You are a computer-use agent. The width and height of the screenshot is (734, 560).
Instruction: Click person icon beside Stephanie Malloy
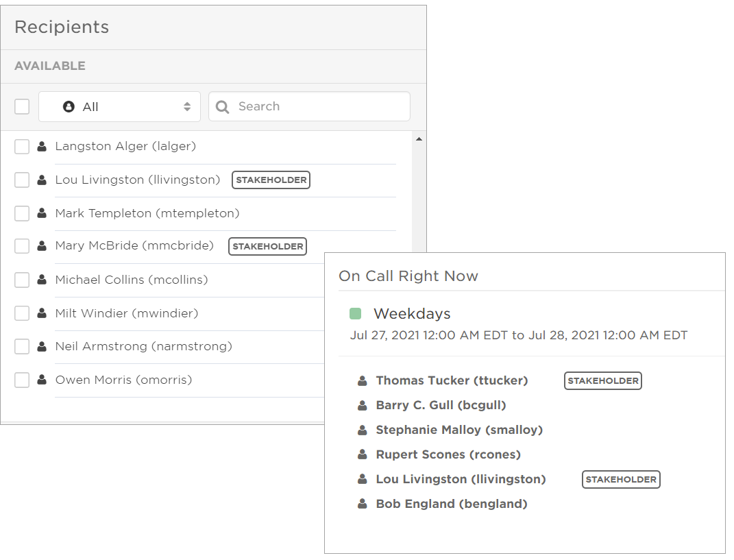coord(363,430)
